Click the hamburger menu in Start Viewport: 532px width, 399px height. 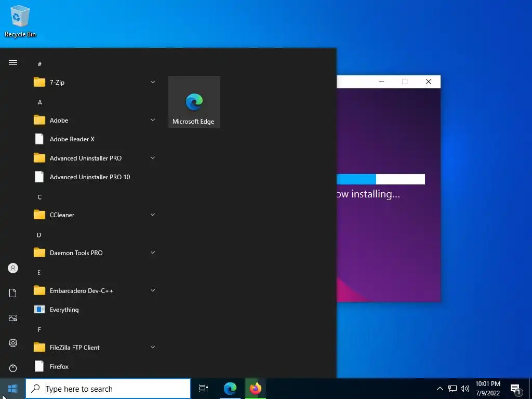(x=13, y=63)
